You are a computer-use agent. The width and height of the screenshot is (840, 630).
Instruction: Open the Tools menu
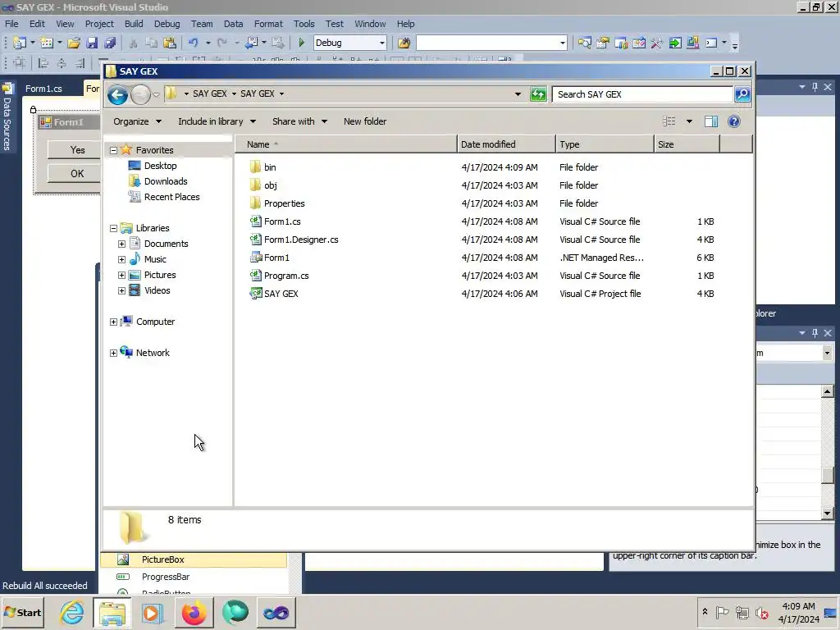[304, 24]
